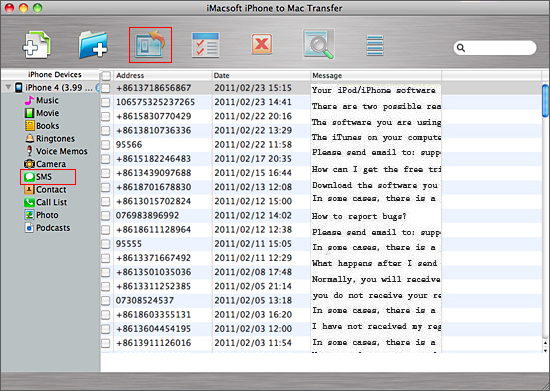Open the Voice Memos category
This screenshot has height=391, width=550.
pyautogui.click(x=62, y=151)
